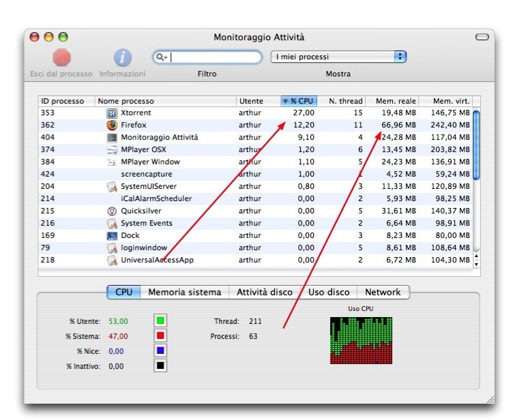Click the Xtorrent process name

click(x=136, y=113)
